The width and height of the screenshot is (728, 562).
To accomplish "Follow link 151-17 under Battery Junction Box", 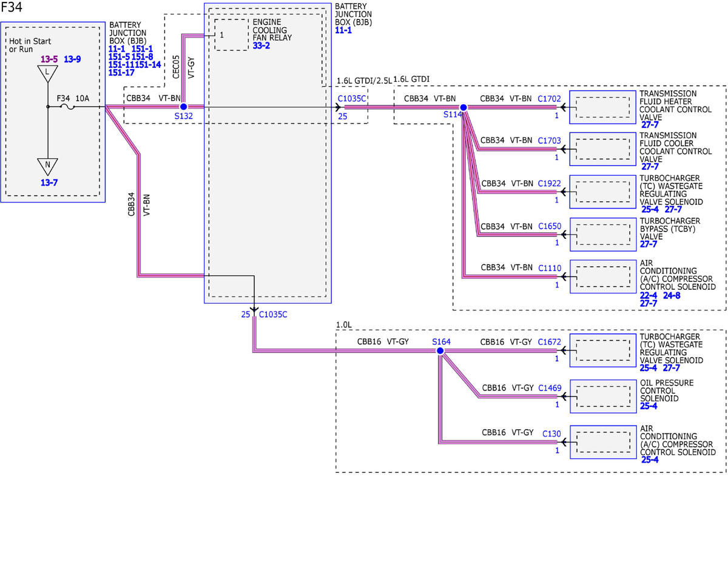I will (121, 72).
